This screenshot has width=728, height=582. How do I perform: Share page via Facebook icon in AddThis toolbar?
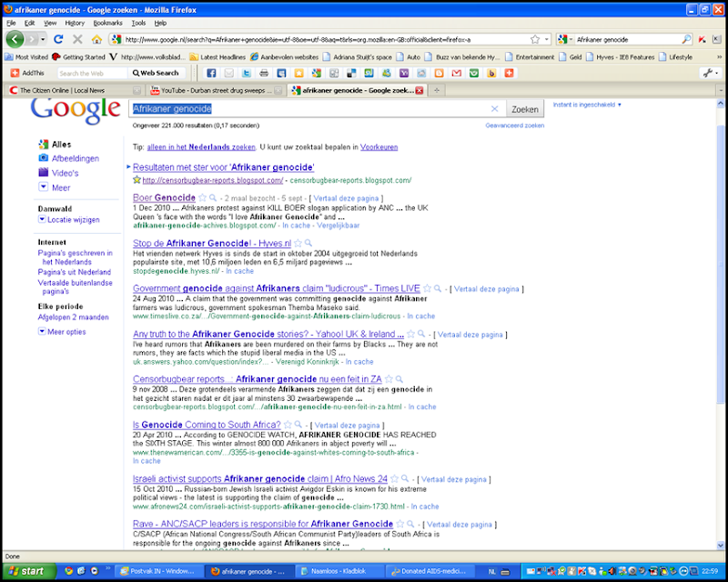pyautogui.click(x=211, y=73)
